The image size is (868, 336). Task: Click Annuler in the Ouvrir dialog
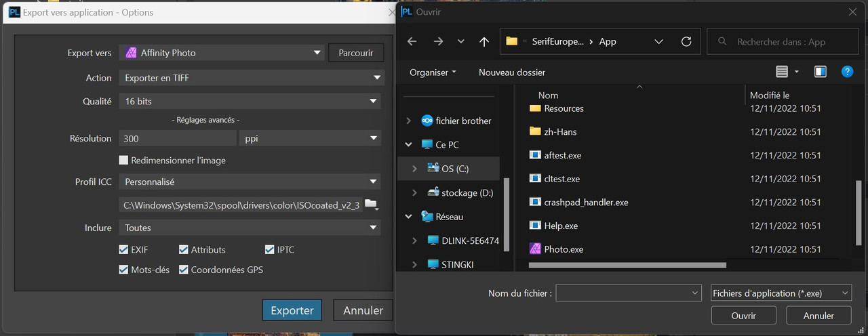(818, 316)
